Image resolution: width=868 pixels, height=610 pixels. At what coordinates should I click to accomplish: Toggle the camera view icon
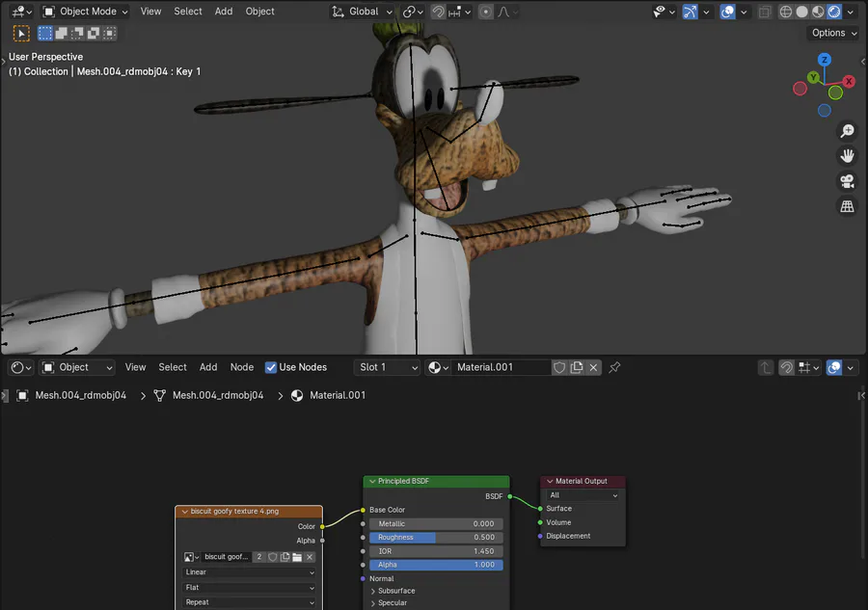(x=847, y=181)
